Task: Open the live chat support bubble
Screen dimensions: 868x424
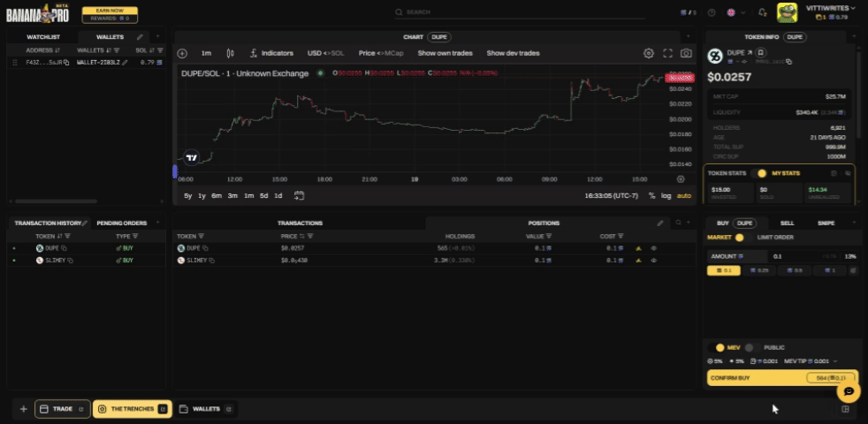Action: click(848, 390)
